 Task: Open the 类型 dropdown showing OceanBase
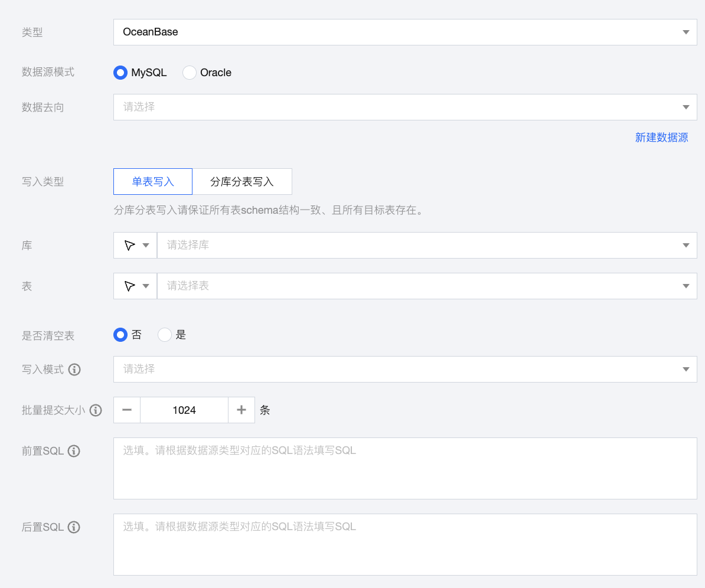click(404, 32)
